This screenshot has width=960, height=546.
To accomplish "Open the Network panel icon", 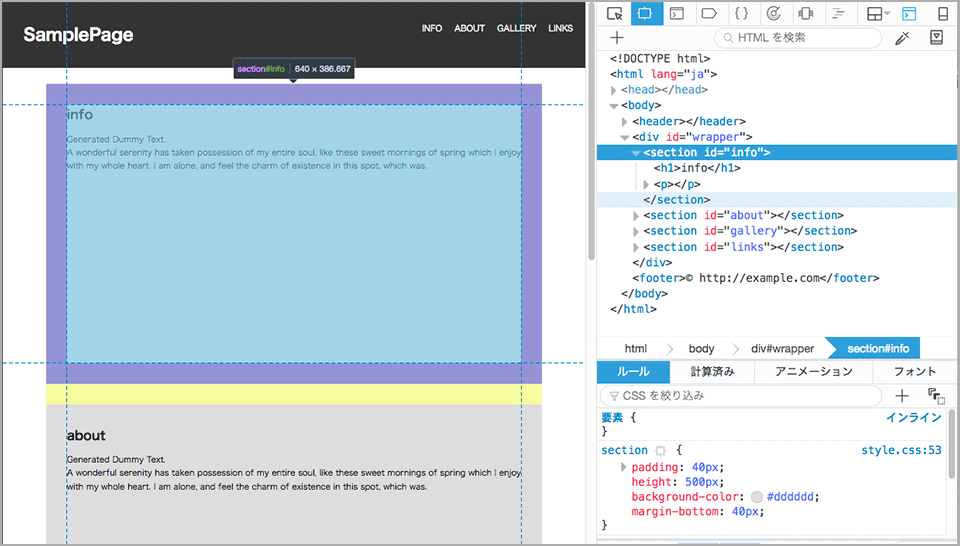I will click(838, 13).
